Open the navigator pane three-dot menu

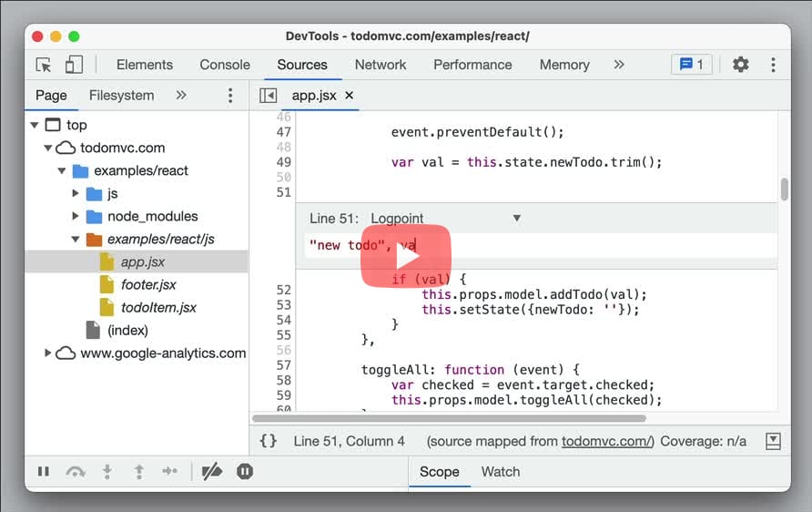(x=230, y=96)
